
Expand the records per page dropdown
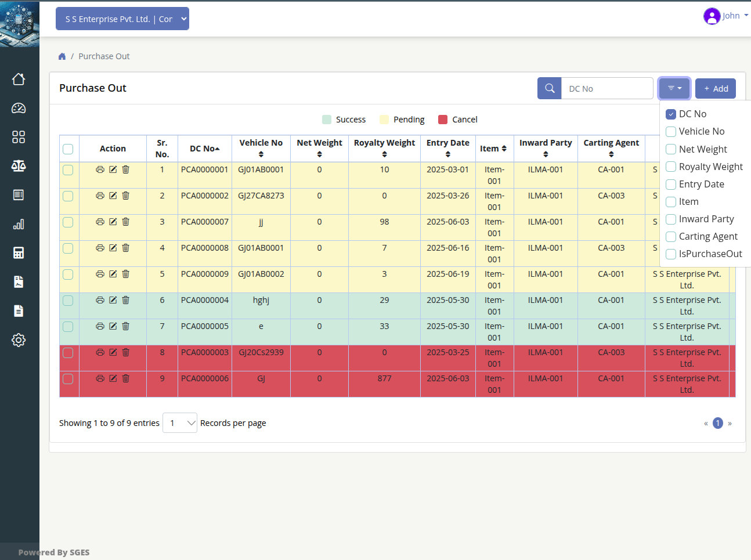point(180,423)
